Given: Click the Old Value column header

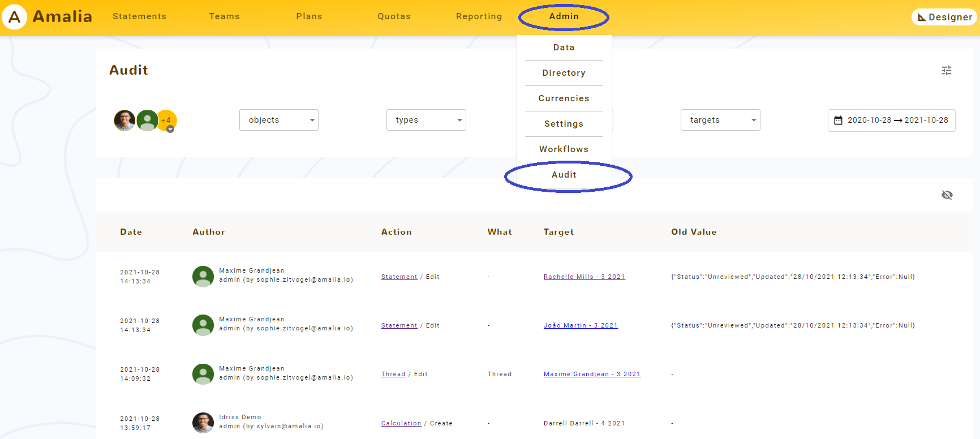Looking at the screenshot, I should click(694, 232).
